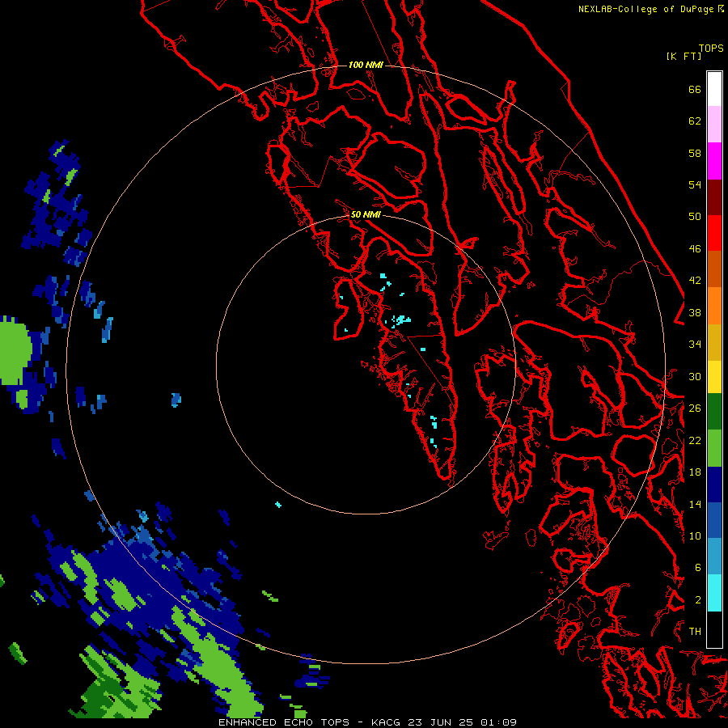
Task: Click the '01:09' time stamp
Action: point(498,722)
